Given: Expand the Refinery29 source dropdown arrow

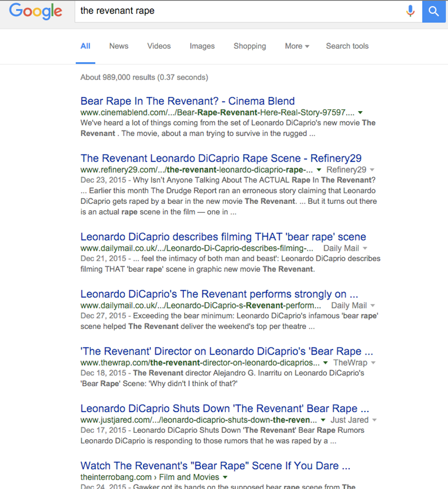Looking at the screenshot, I should click(373, 170).
